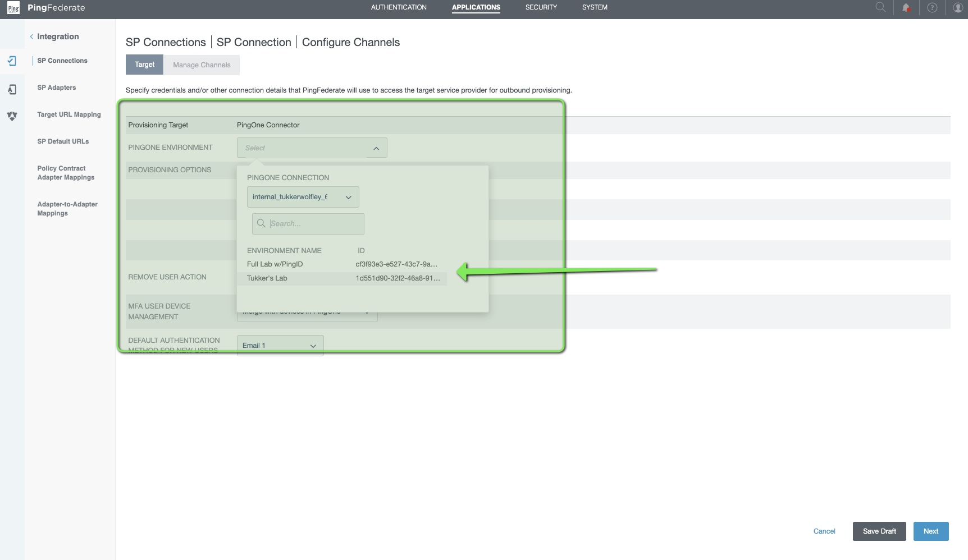Screen dimensions: 968x560
Task: Expand the DEFAULT AUTHENTICATION METHOD Email 1 dropdown
Action: (x=313, y=345)
